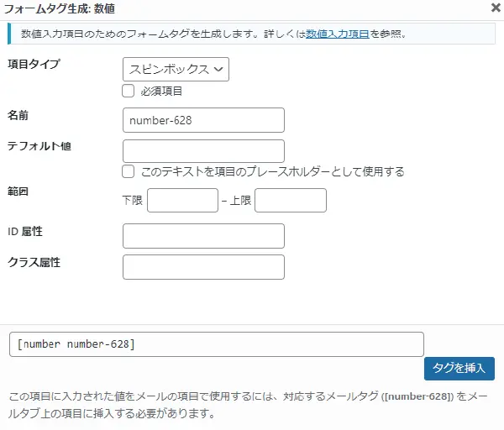Focus the ID 属性 input field

click(203, 236)
